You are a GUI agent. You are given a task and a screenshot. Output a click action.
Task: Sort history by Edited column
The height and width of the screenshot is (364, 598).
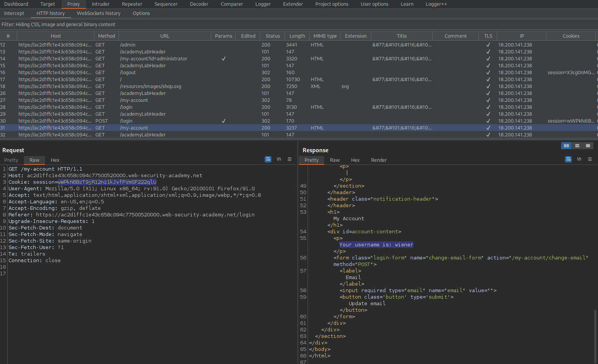tap(248, 36)
